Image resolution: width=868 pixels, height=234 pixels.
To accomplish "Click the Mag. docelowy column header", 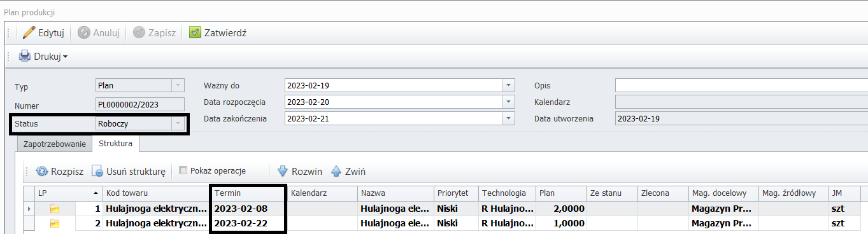I will pyautogui.click(x=723, y=193).
